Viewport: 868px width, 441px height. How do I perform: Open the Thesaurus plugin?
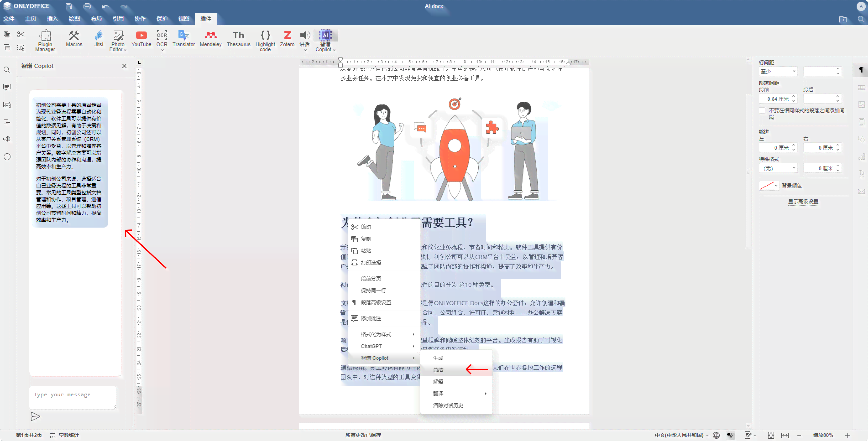pyautogui.click(x=238, y=38)
